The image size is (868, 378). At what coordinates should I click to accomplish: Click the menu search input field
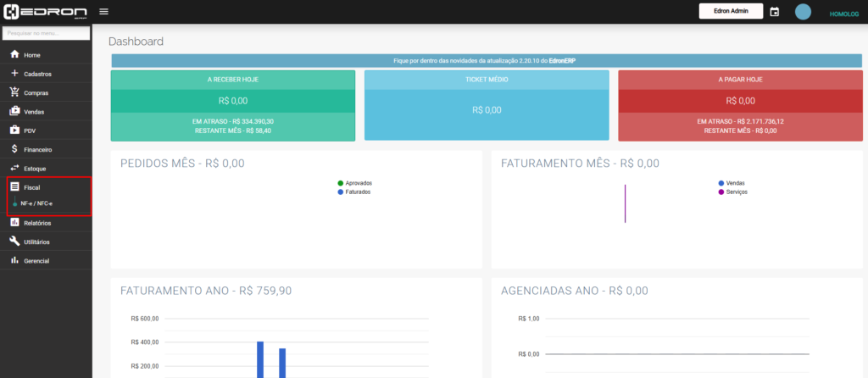(47, 33)
